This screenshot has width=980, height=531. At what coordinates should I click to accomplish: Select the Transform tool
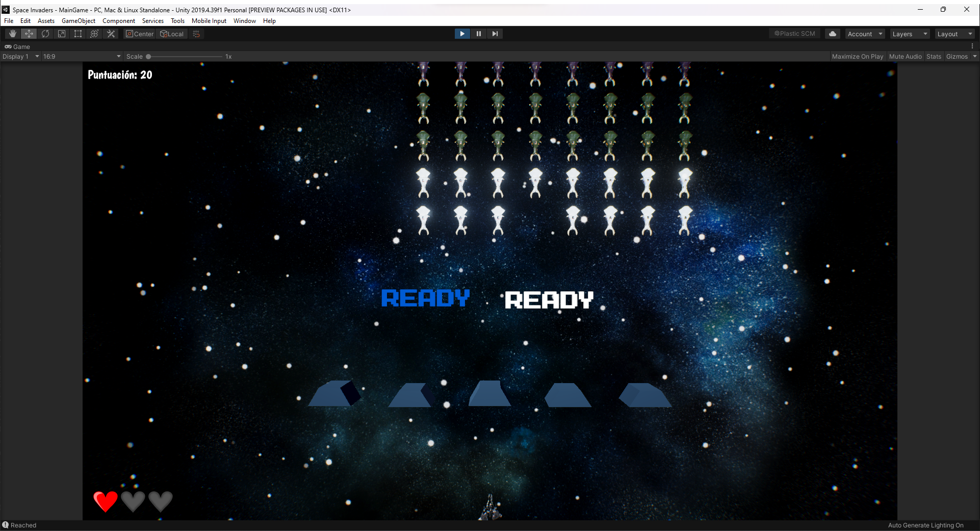94,34
